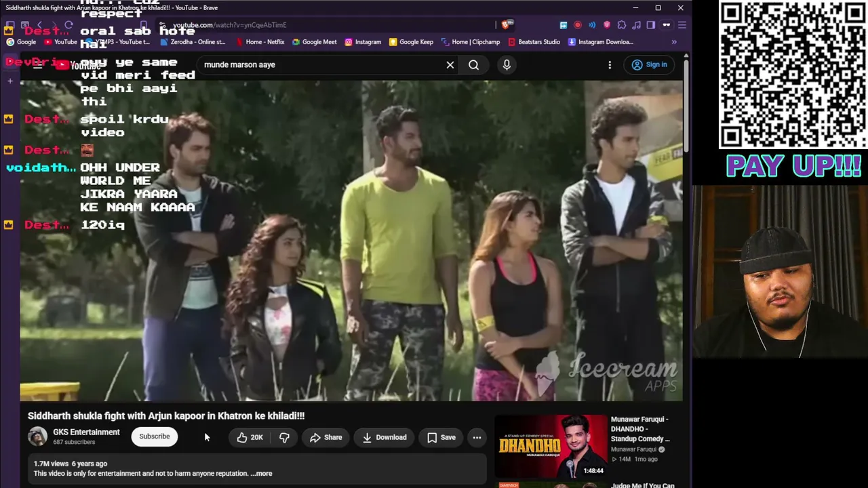Open the YouTube bookmark
This screenshot has height=488, width=868.
[60, 42]
